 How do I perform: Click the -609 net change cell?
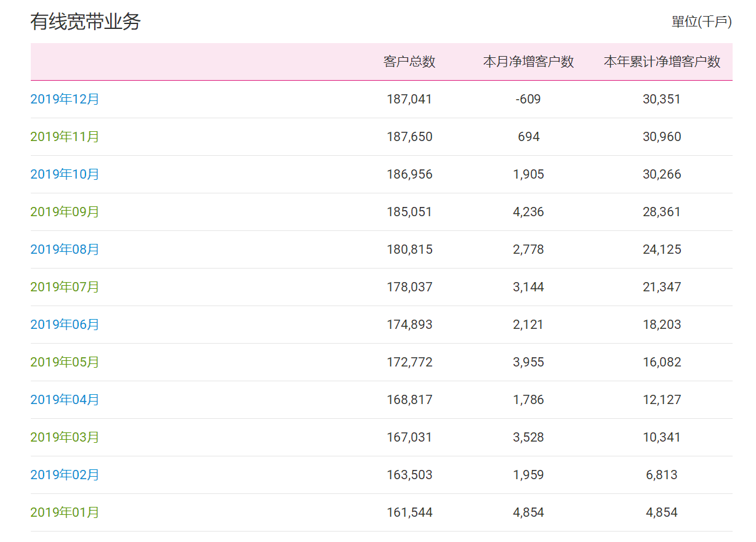(x=528, y=99)
